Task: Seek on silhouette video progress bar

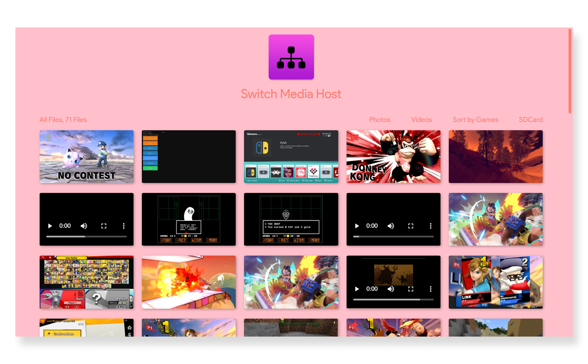Action: tap(393, 299)
